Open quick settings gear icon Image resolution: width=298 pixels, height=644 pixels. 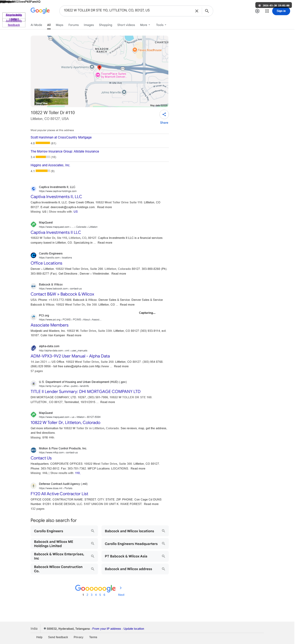pyautogui.click(x=257, y=11)
